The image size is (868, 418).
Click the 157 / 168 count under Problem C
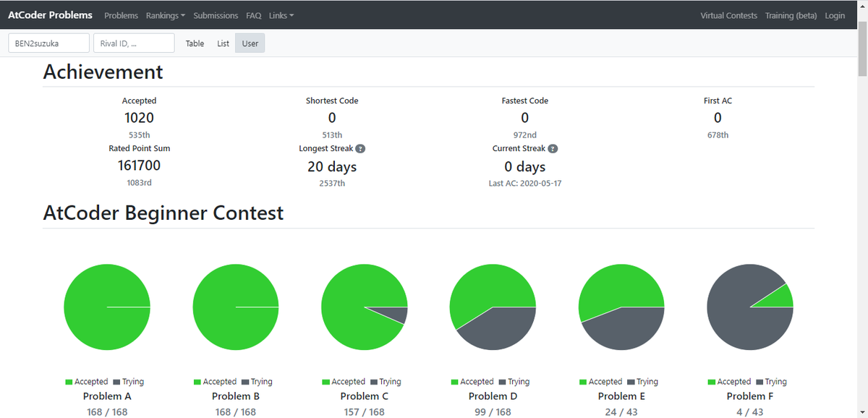(x=365, y=412)
